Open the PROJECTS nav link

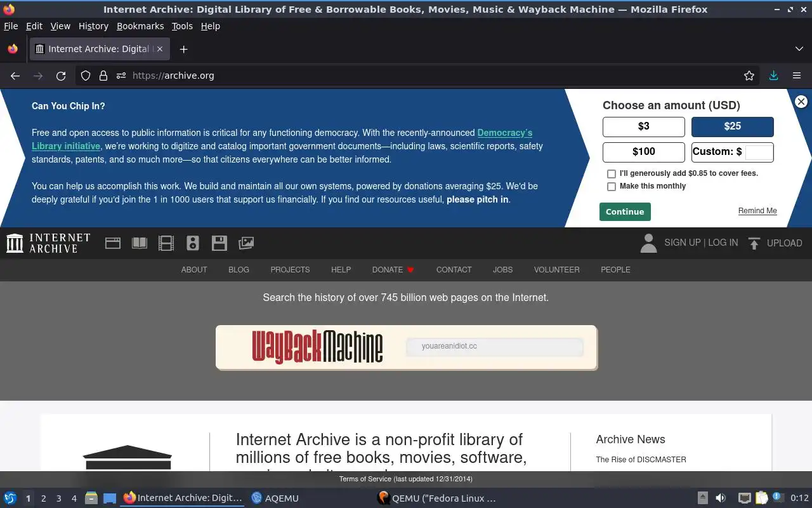point(290,270)
